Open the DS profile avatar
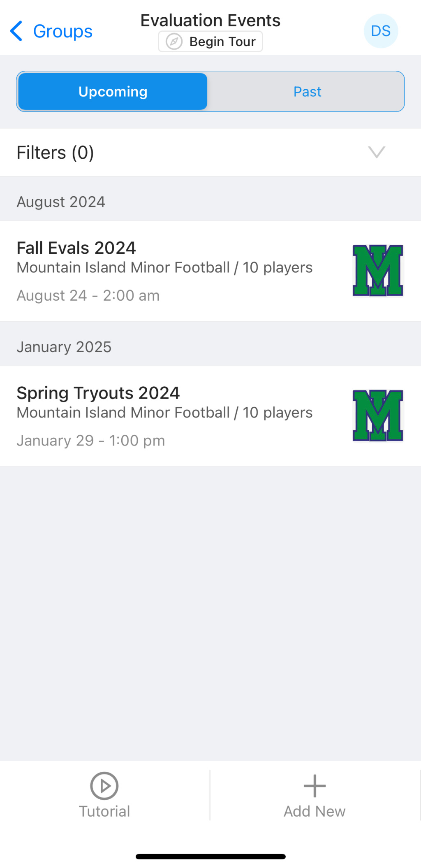Screen dimensions: 421x868 [381, 31]
